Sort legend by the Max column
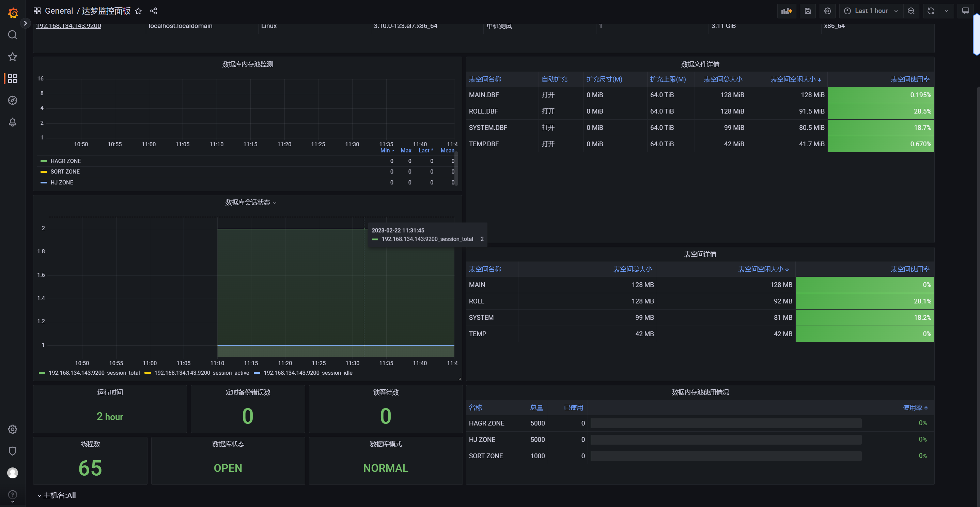The height and width of the screenshot is (507, 980). click(x=406, y=150)
